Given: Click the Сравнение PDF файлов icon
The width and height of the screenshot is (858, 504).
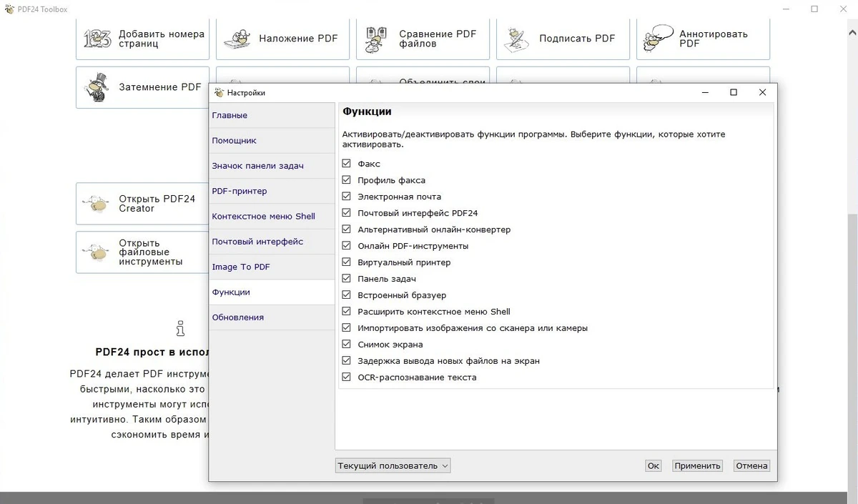Looking at the screenshot, I should [x=377, y=39].
